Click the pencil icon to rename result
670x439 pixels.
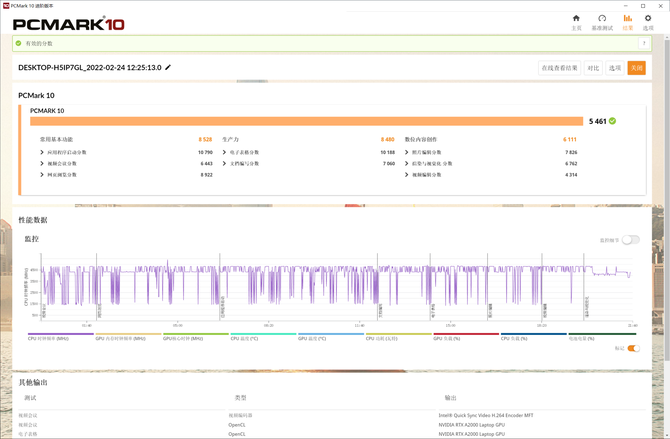[168, 67]
